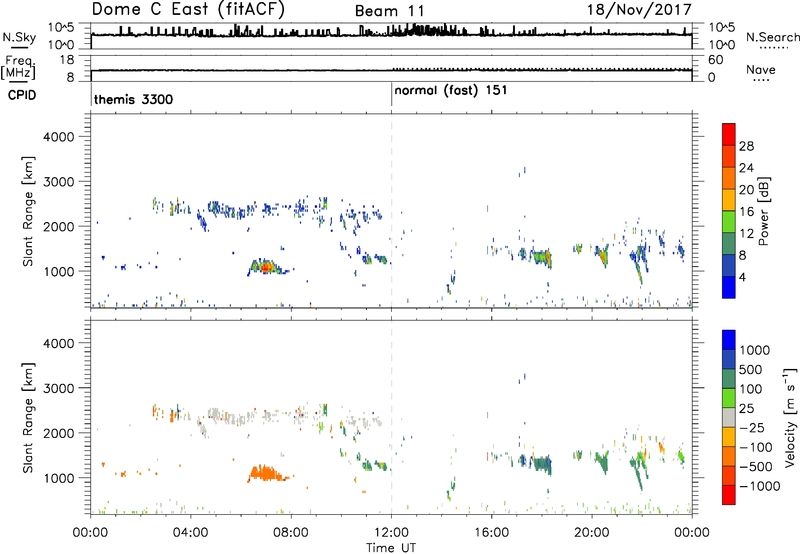Screen dimensions: 800x554
Task: Click the '12:00' time axis label
Action: point(391,533)
